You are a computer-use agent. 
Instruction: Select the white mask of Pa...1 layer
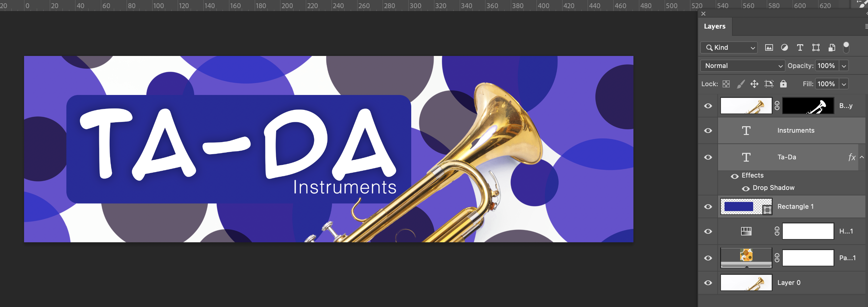point(808,258)
